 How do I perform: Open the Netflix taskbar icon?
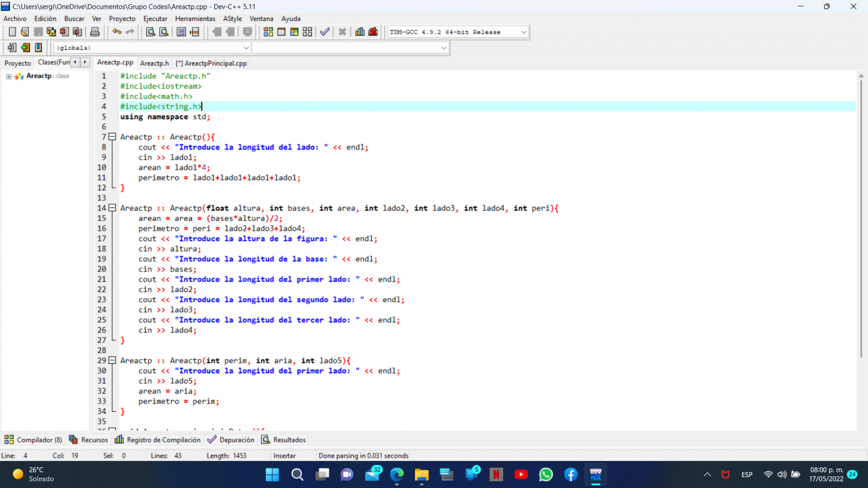coord(496,475)
